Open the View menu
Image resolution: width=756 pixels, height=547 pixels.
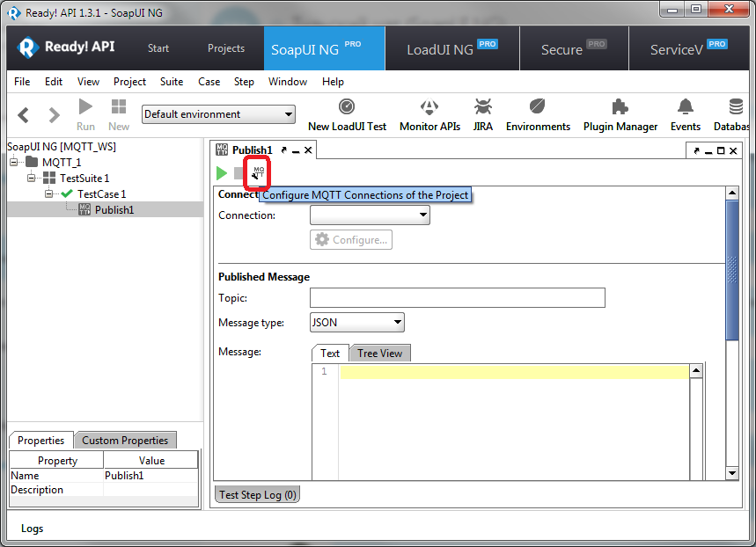point(88,82)
